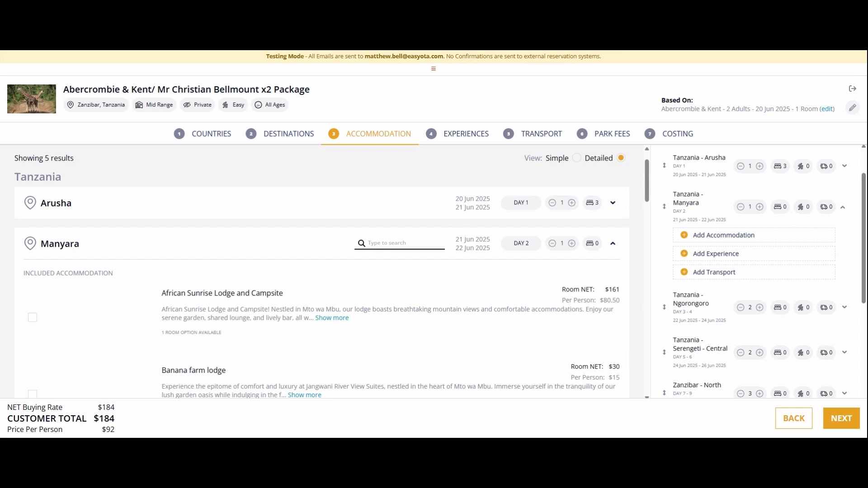This screenshot has height=488, width=868.
Task: Click the Arusha bed count icon showing 3
Action: point(592,203)
